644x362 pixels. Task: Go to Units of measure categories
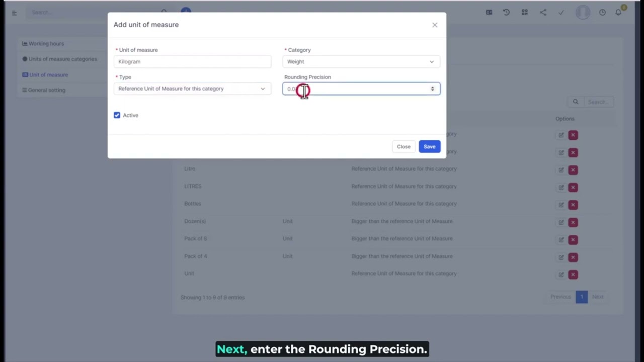[62, 59]
